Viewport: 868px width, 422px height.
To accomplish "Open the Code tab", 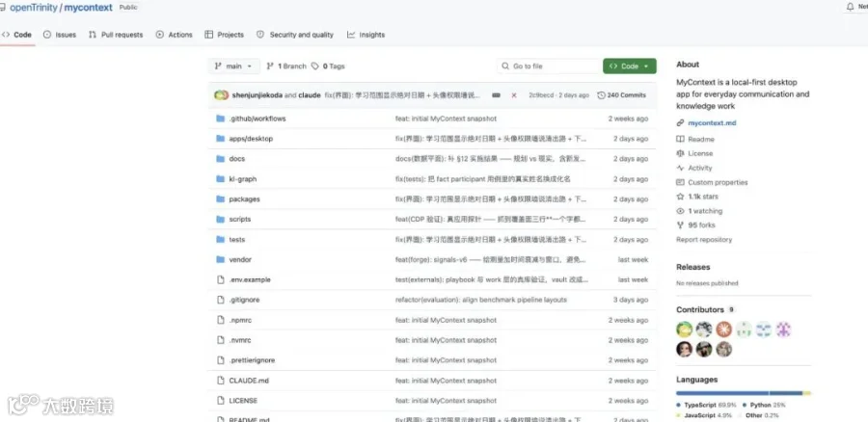I will coord(16,35).
